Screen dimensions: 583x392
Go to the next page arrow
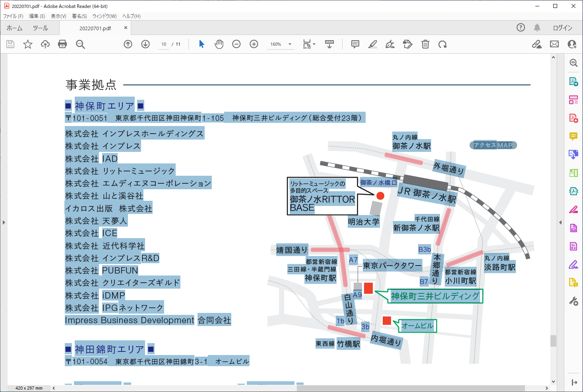[x=145, y=44]
